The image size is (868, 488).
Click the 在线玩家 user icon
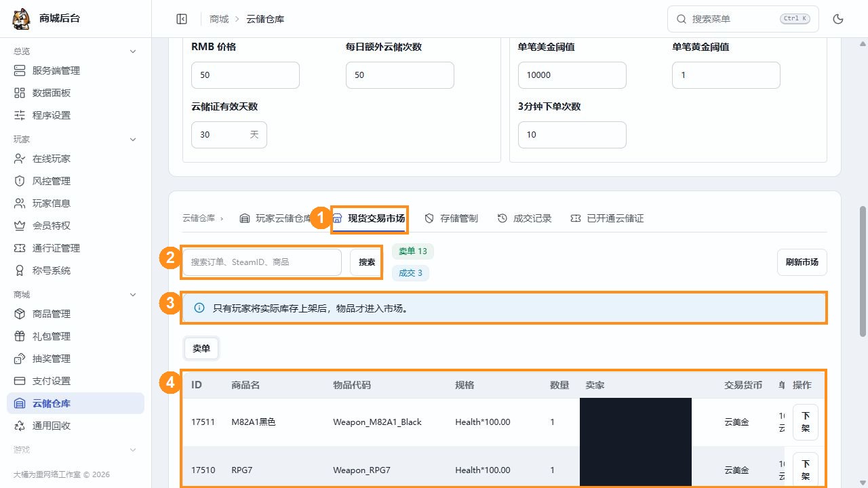click(20, 159)
